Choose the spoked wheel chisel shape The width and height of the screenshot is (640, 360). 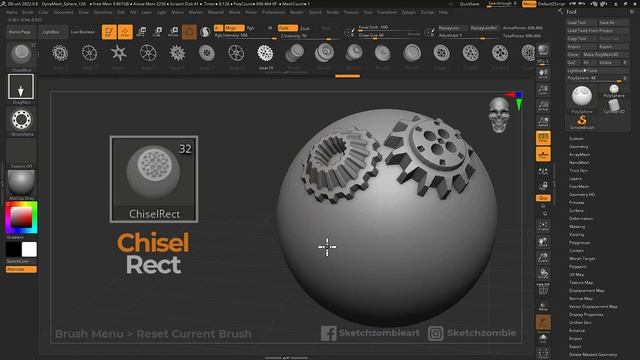click(148, 53)
